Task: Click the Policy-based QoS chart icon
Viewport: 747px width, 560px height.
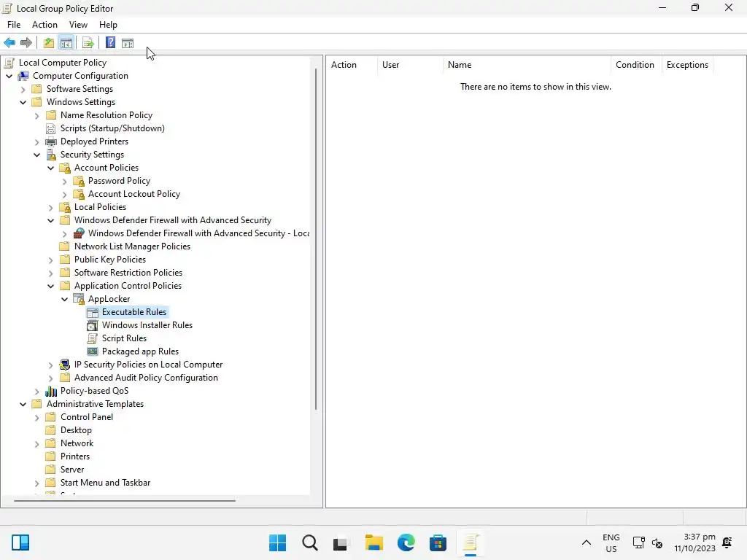Action: point(51,391)
